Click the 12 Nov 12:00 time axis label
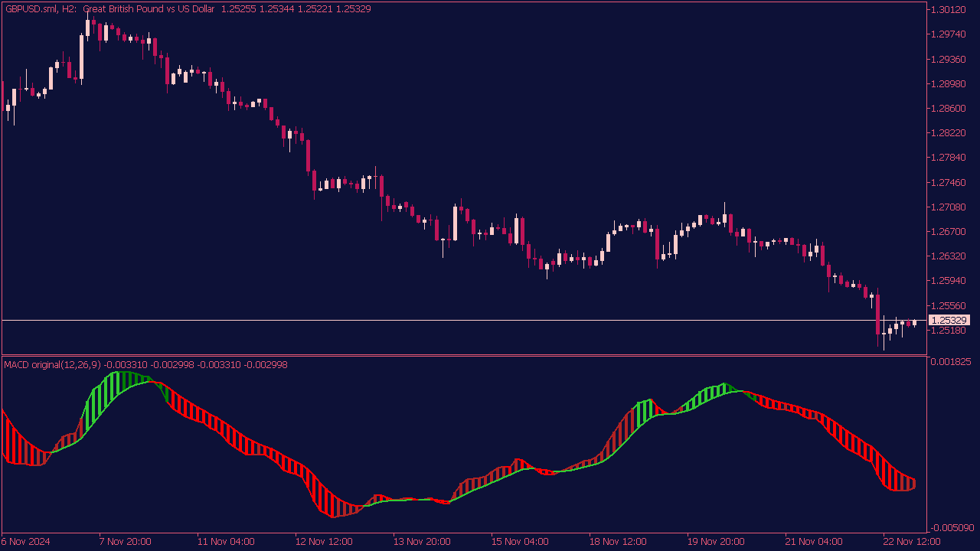This screenshot has height=551, width=980. point(324,541)
